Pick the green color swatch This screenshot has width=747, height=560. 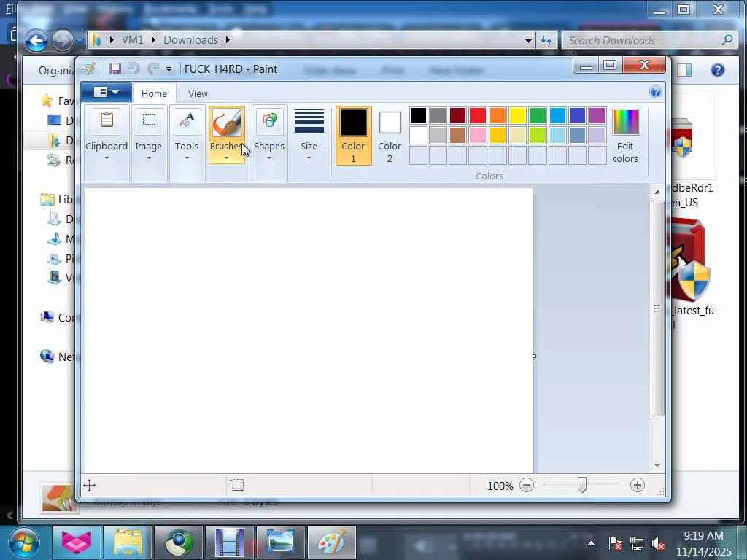[537, 116]
